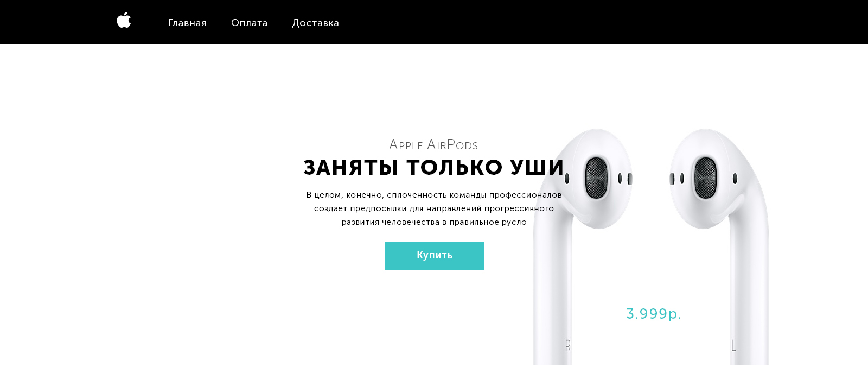Viewport: 868px width, 386px height.
Task: Open the Главная menu item
Action: point(187,23)
